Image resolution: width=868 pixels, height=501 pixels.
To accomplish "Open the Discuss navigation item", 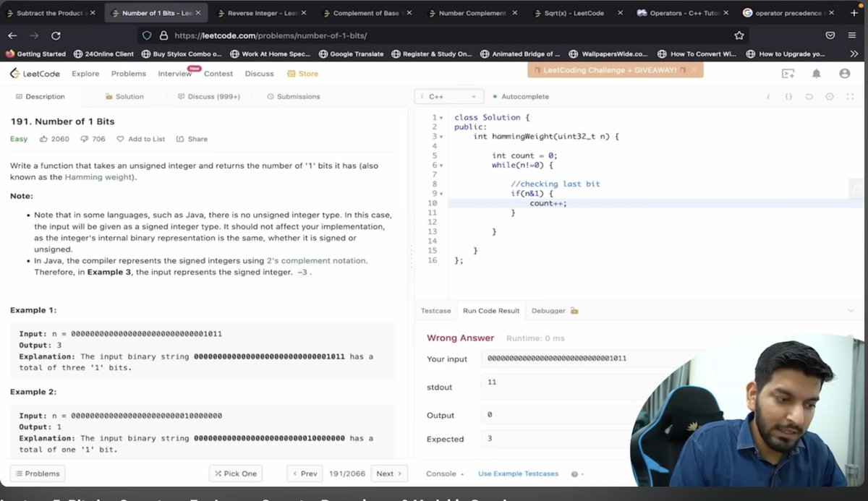I will [260, 74].
